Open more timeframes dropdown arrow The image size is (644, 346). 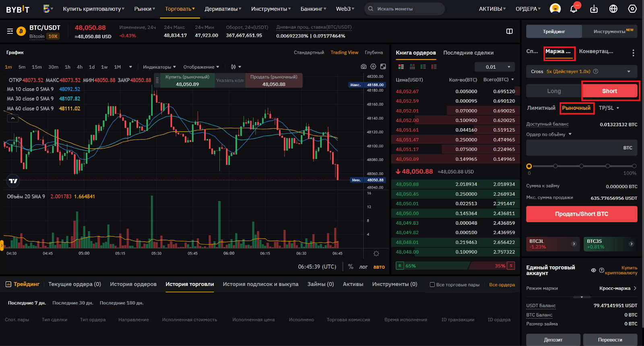[x=130, y=67]
